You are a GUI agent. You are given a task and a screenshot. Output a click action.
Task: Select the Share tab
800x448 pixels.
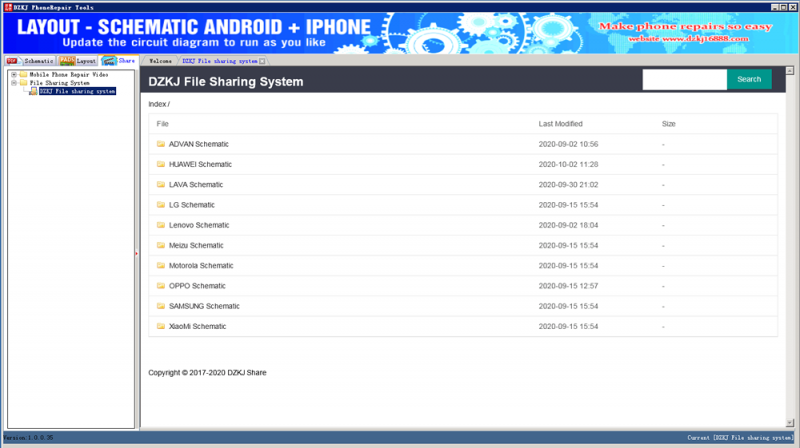(x=119, y=60)
